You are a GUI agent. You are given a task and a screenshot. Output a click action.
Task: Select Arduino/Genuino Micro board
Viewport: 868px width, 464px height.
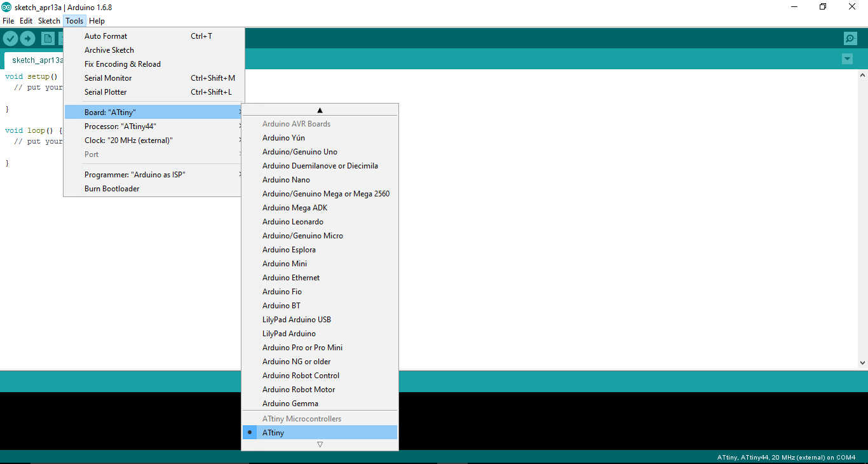pyautogui.click(x=320, y=236)
